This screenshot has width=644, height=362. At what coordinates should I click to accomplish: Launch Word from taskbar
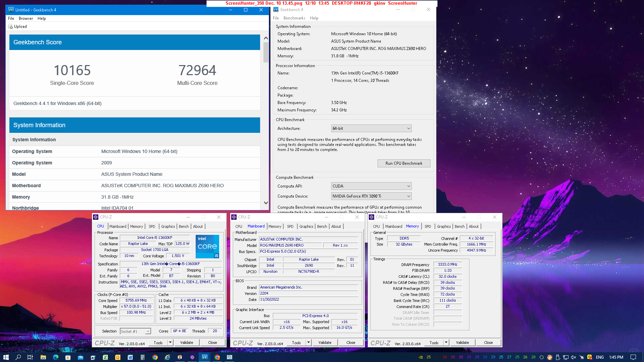(x=130, y=357)
